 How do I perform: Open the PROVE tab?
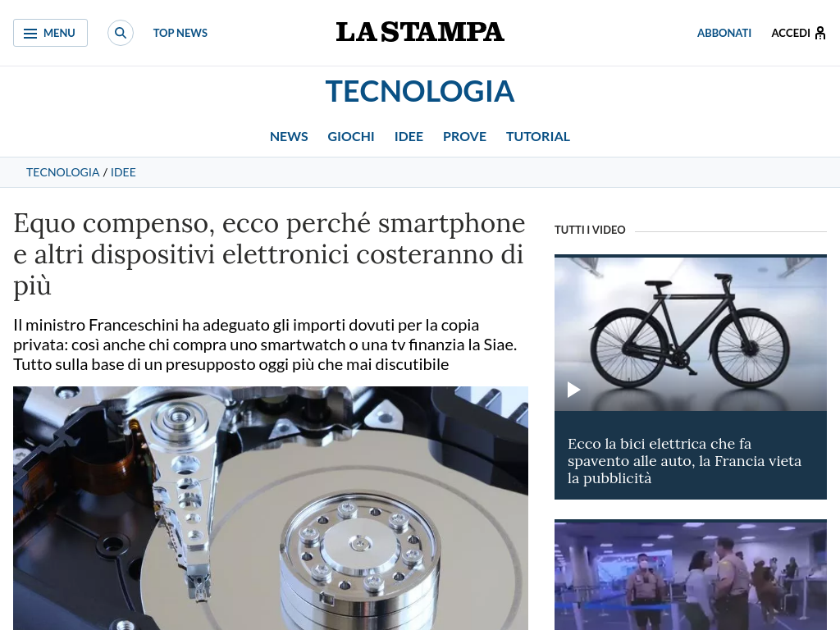tap(464, 137)
